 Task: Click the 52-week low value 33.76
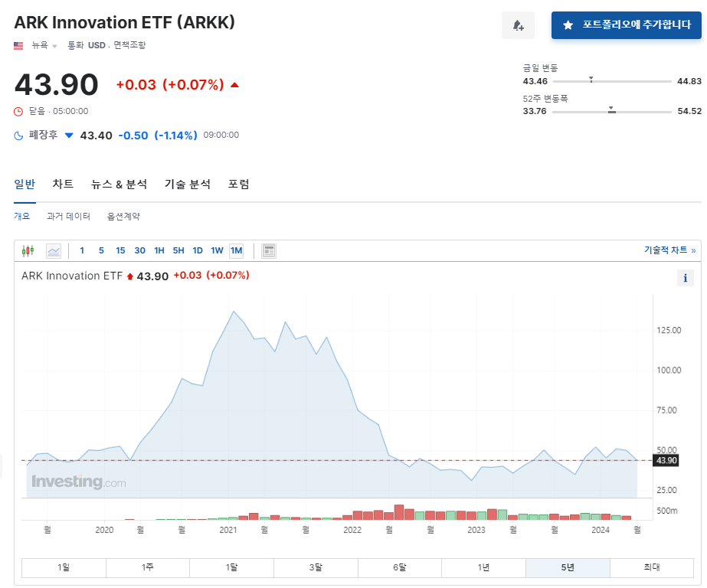[x=535, y=111]
